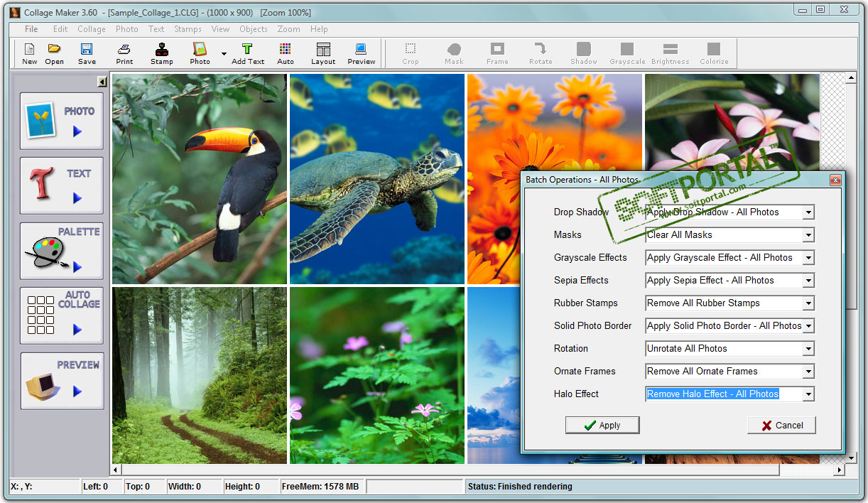Screen dimensions: 868x503
Task: Click the Preview toolbar icon
Action: click(362, 53)
